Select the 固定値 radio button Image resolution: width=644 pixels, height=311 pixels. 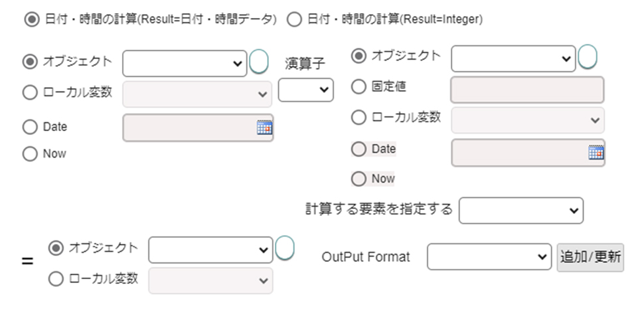[359, 86]
